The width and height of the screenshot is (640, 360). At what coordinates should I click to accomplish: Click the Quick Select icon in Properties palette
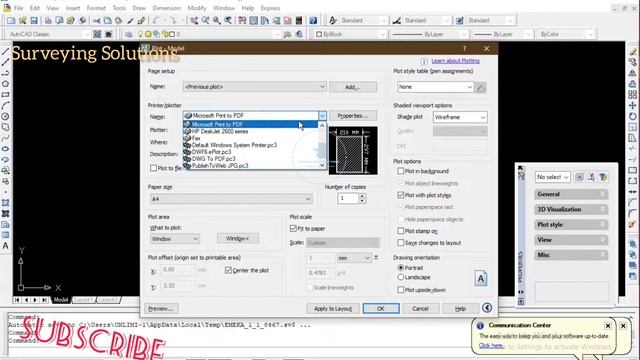(603, 177)
